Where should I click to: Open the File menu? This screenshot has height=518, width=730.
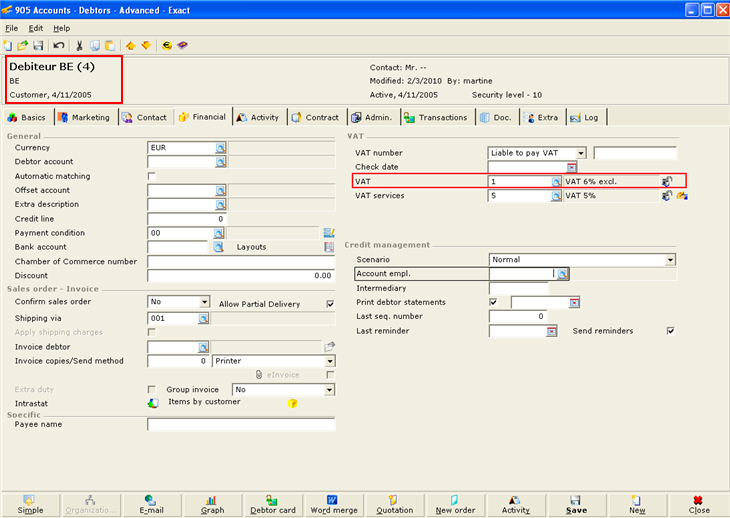(x=12, y=28)
